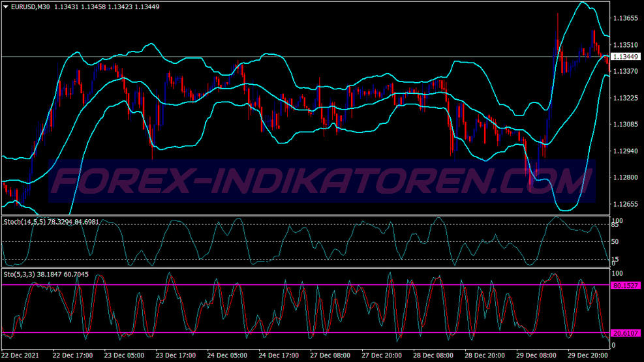Click the 1.12800 price scale label
This screenshot has width=644, height=362.
[x=624, y=177]
